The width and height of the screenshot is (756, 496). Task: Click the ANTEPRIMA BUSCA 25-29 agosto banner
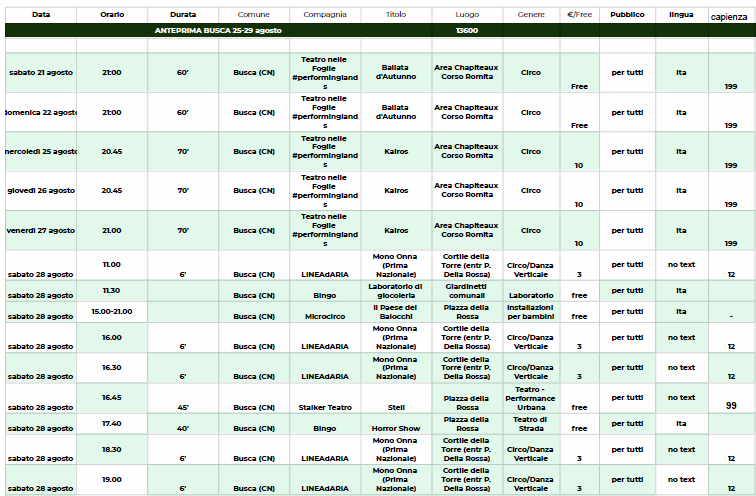218,30
